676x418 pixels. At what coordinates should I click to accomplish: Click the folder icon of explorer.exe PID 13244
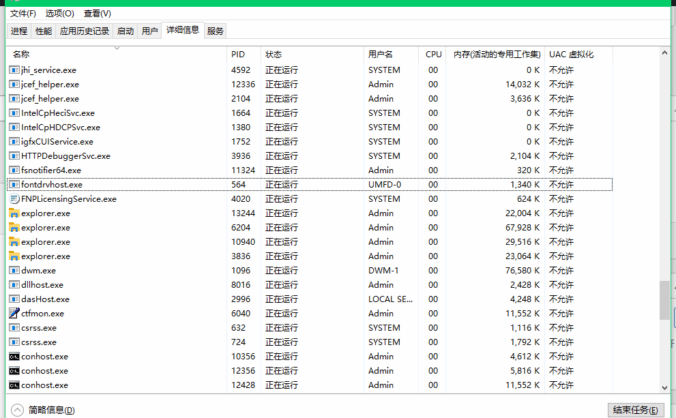tap(14, 213)
